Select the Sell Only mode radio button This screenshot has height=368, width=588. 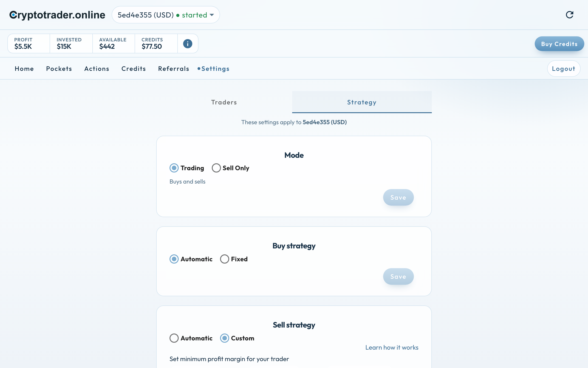tap(216, 168)
